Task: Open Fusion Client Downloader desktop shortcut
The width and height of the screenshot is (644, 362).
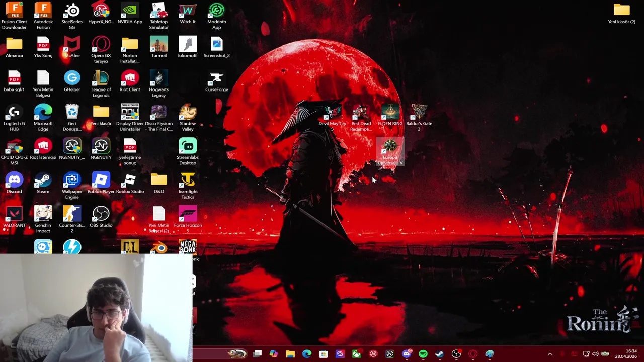Action: [x=14, y=16]
